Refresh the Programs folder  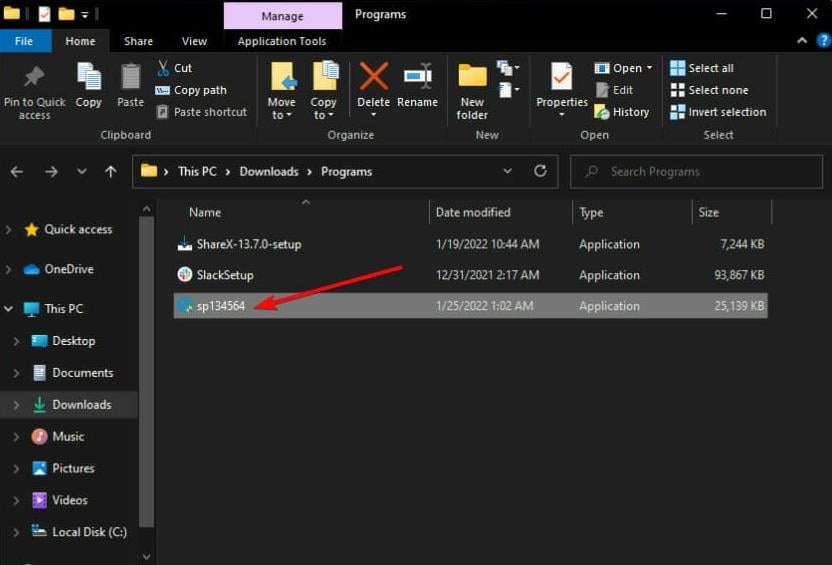[540, 171]
